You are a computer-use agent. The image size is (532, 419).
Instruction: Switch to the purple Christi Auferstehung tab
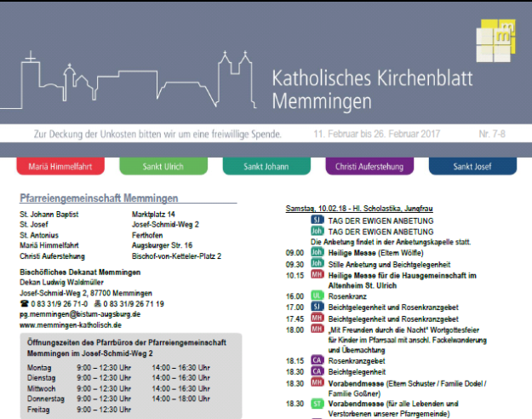[369, 166]
